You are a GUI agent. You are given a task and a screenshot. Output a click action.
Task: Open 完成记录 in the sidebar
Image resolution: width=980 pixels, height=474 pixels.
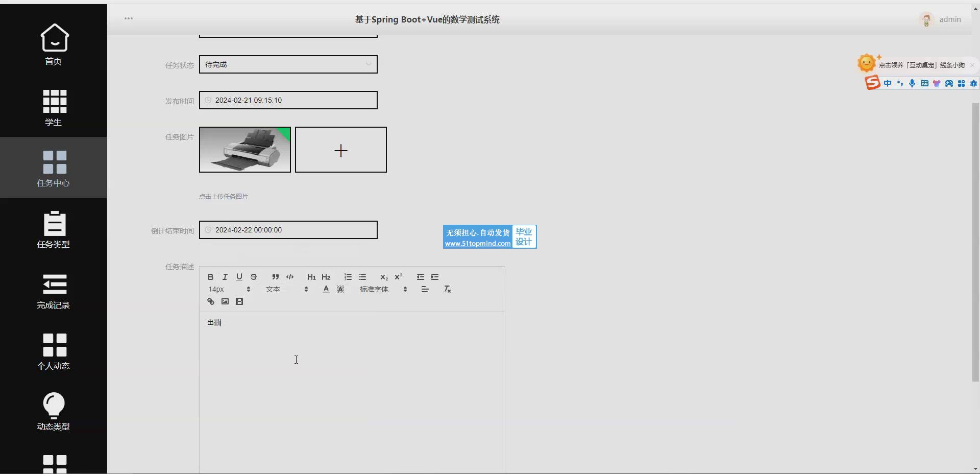54,290
